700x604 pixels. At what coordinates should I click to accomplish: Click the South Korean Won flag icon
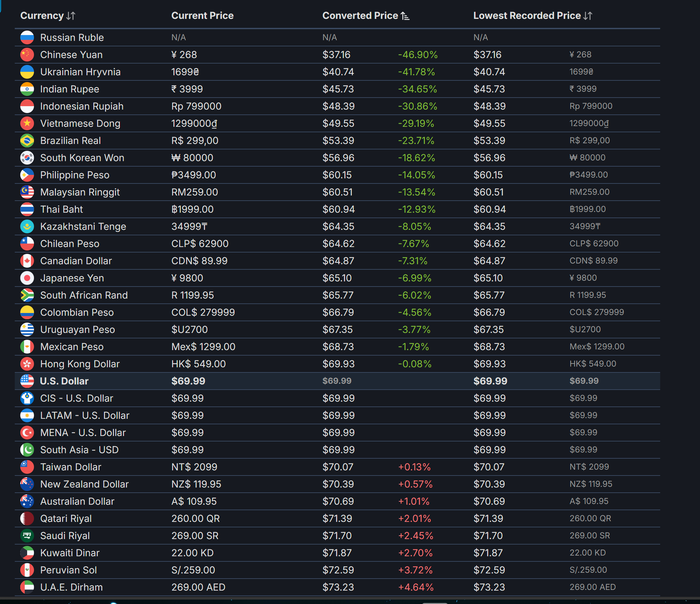(27, 158)
